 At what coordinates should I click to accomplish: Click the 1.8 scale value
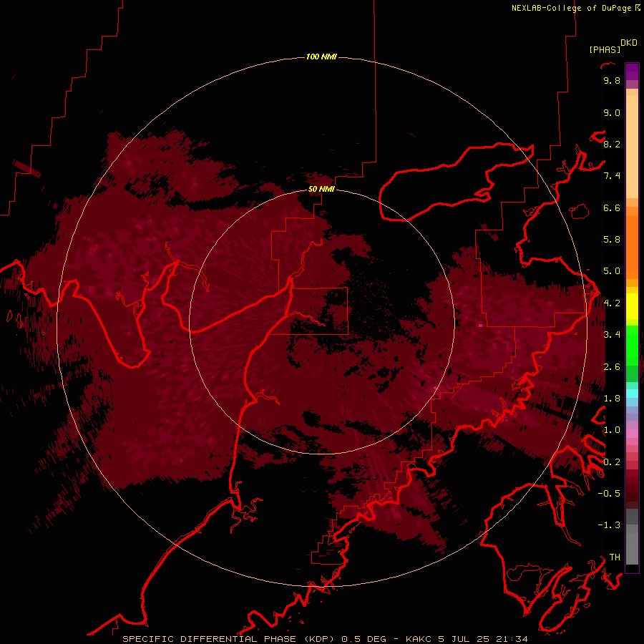click(x=612, y=399)
